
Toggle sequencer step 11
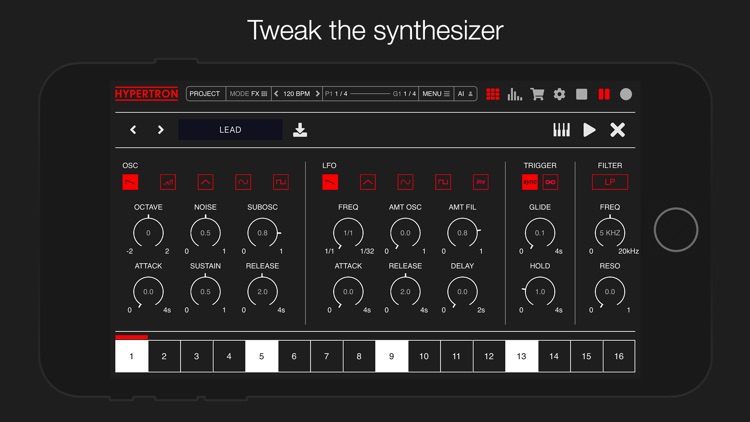click(456, 356)
